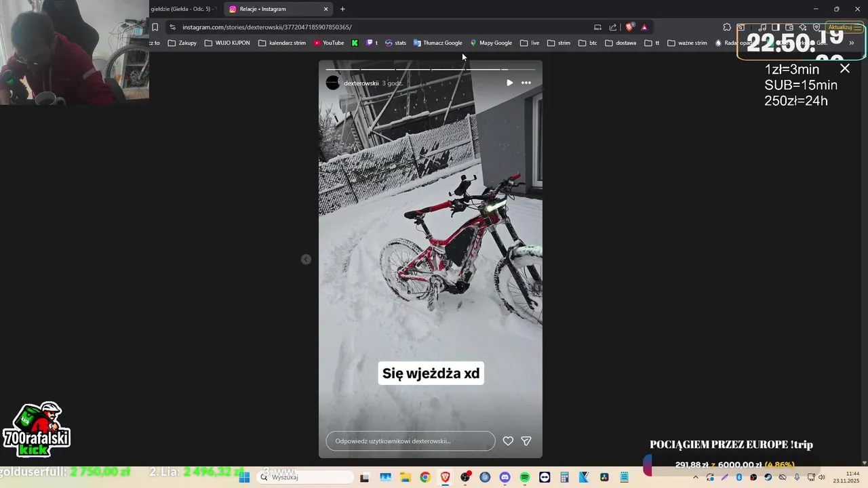Show more bookmarks with the chevron
Viewport: 868px width, 488px height.
pos(852,43)
